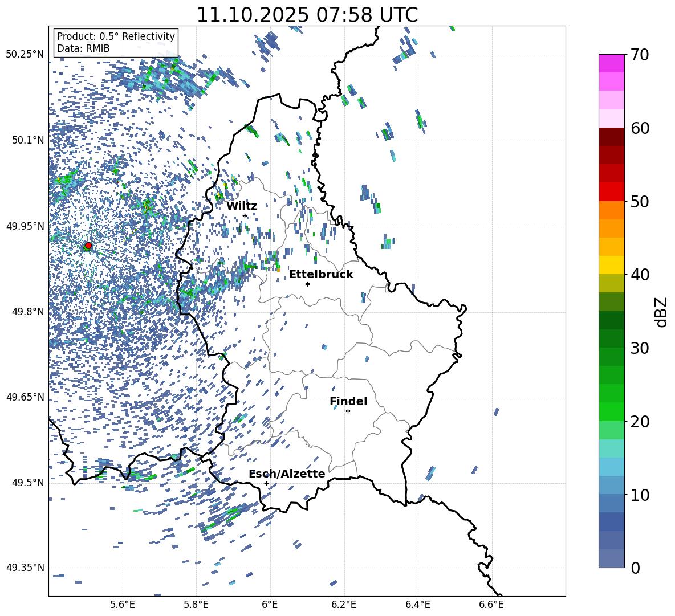The width and height of the screenshot is (675, 616).
Task: Pick the bright red colorbar swatch above 50
Action: pos(612,191)
